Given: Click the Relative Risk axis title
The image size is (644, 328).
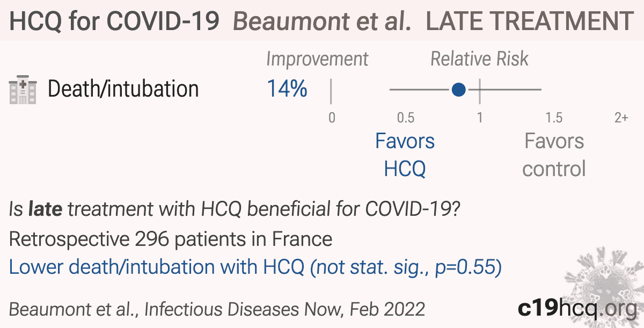Looking at the screenshot, I should (480, 59).
